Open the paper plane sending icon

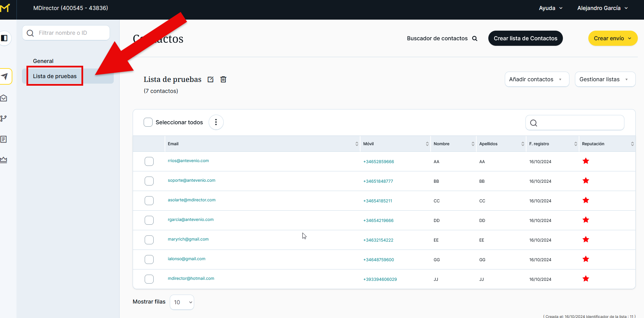(4, 76)
